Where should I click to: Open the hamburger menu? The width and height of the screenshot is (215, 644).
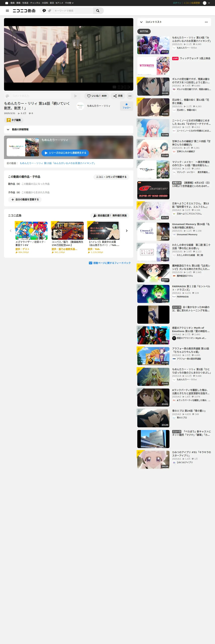[7, 11]
